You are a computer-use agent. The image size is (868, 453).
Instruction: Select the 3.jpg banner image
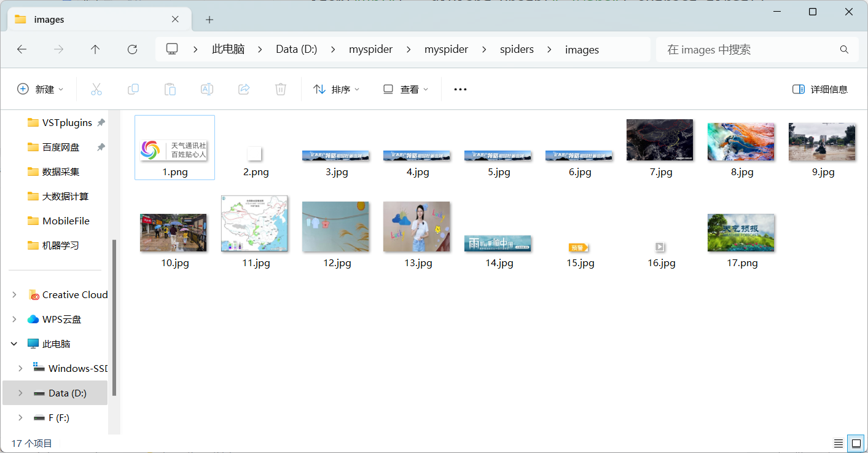336,156
